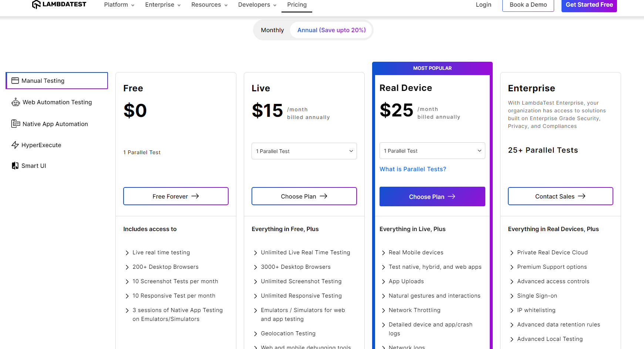
Task: Expand Real Mobile devices item
Action: click(x=412, y=253)
